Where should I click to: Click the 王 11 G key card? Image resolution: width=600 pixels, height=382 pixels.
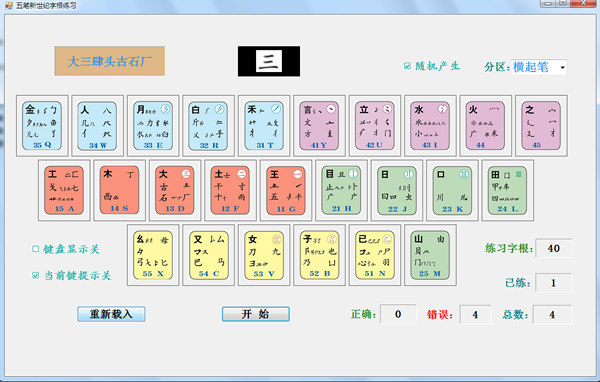click(x=286, y=190)
